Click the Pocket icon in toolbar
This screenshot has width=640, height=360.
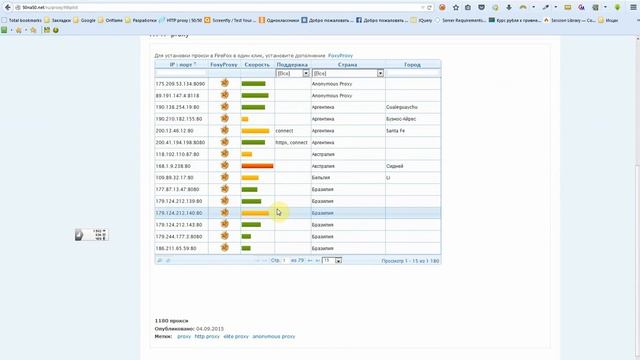point(482,7)
